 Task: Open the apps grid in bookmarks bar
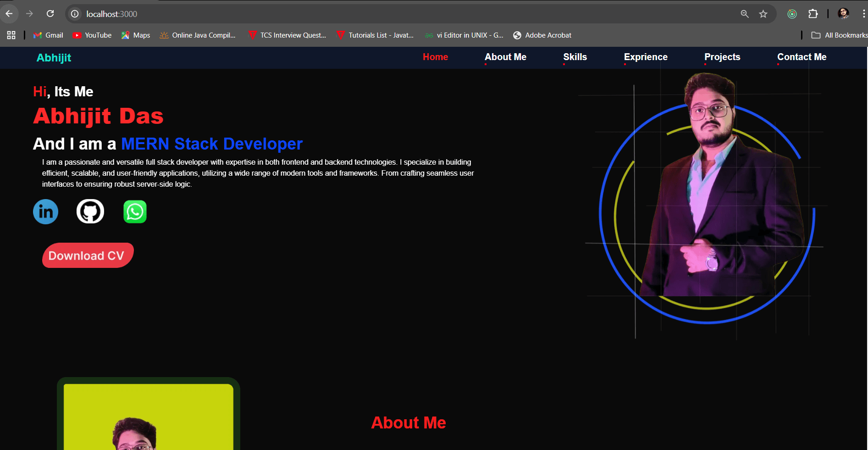[x=11, y=35]
